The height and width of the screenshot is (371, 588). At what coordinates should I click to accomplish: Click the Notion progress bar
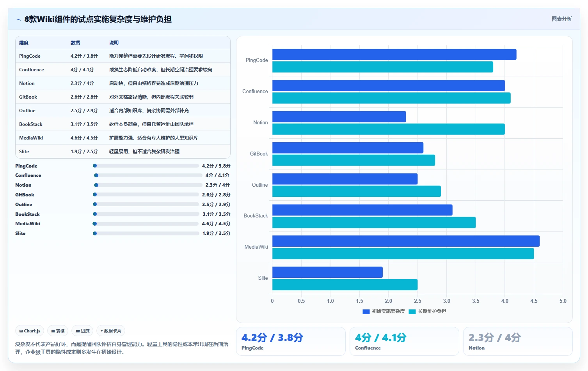(148, 185)
